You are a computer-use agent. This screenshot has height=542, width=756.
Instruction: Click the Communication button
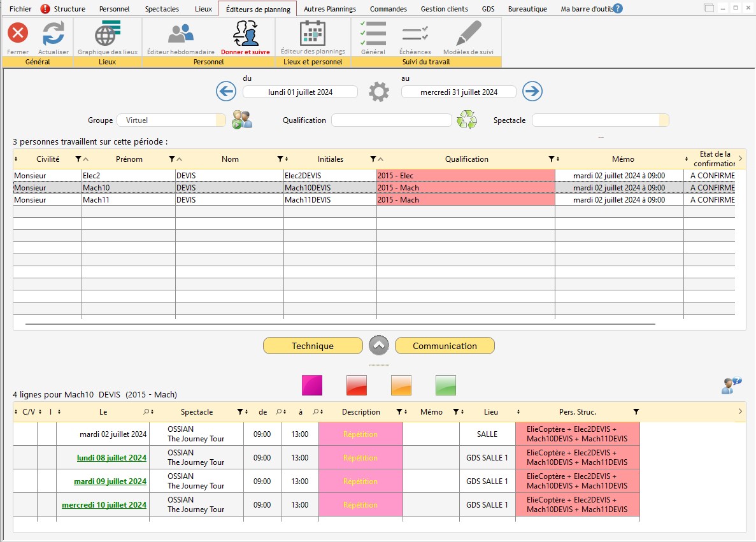click(445, 346)
